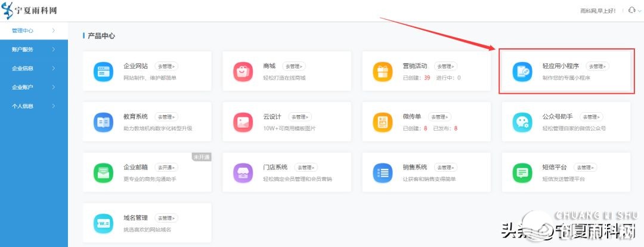Click the 教育系统 book icon
Viewport: 644px width, 247px height.
(x=103, y=122)
